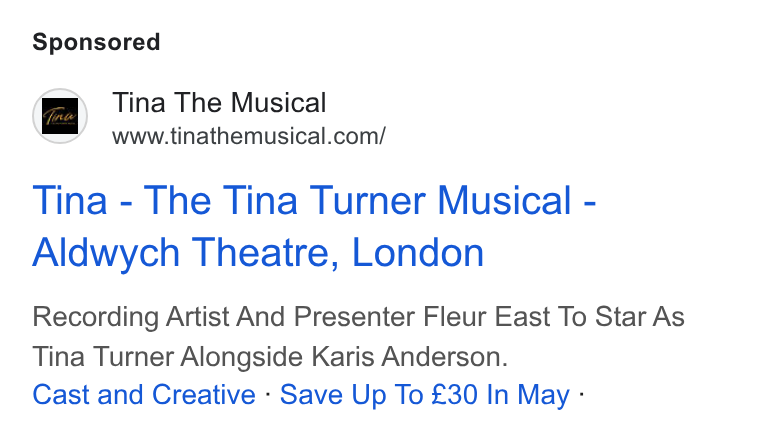Image resolution: width=760 pixels, height=438 pixels.
Task: Open the Cast and Creative sitelink
Action: tap(143, 394)
